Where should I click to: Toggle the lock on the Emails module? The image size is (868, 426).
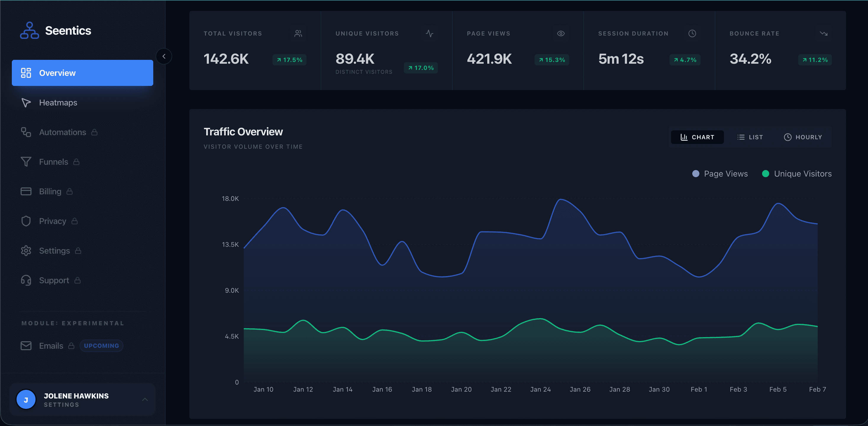click(71, 346)
